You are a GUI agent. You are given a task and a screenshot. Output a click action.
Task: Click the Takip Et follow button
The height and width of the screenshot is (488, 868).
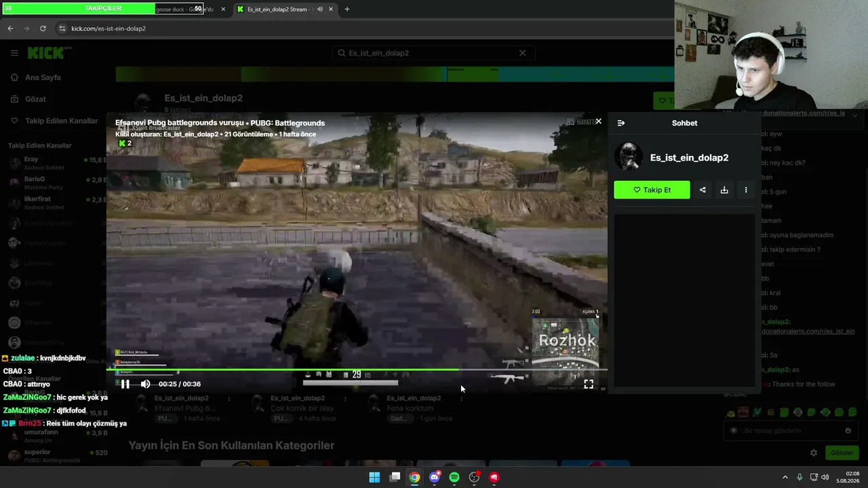coord(652,190)
